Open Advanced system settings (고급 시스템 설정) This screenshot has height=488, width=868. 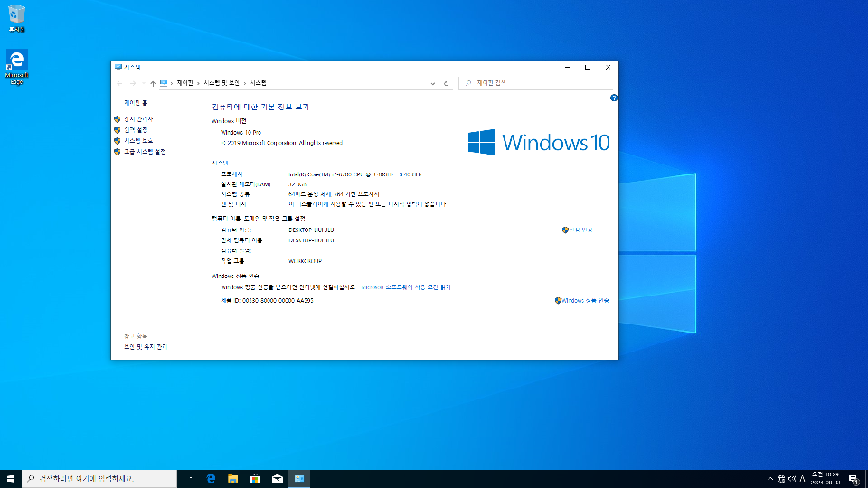tap(145, 152)
